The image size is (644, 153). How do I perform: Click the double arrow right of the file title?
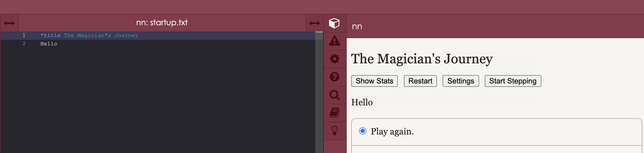coord(314,23)
